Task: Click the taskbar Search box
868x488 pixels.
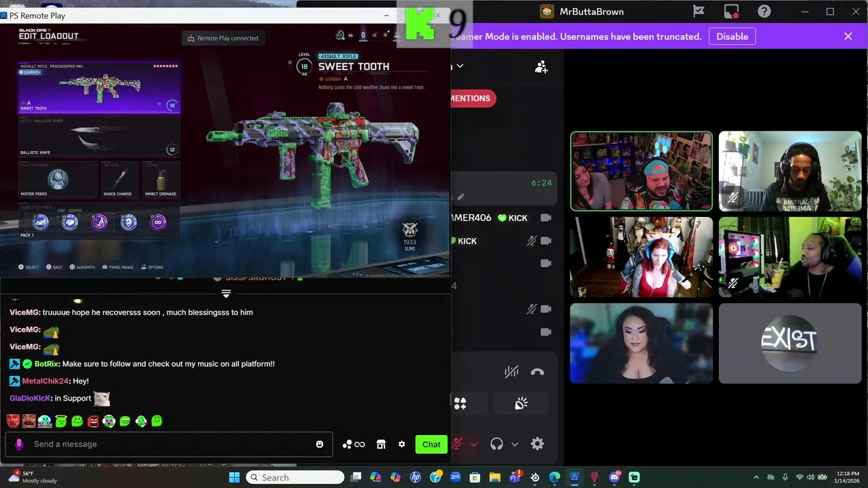Action: pos(295,477)
